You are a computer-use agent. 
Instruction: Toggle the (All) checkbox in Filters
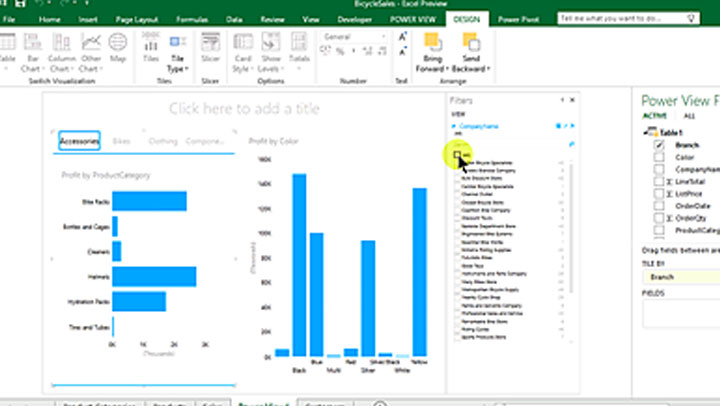pos(457,156)
